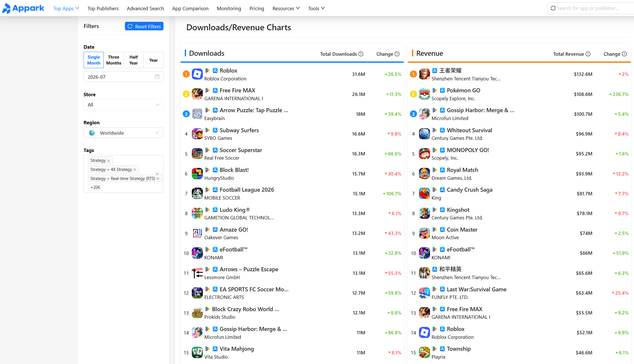Select the Three Months date range
This screenshot has height=364, width=634.
coord(114,60)
